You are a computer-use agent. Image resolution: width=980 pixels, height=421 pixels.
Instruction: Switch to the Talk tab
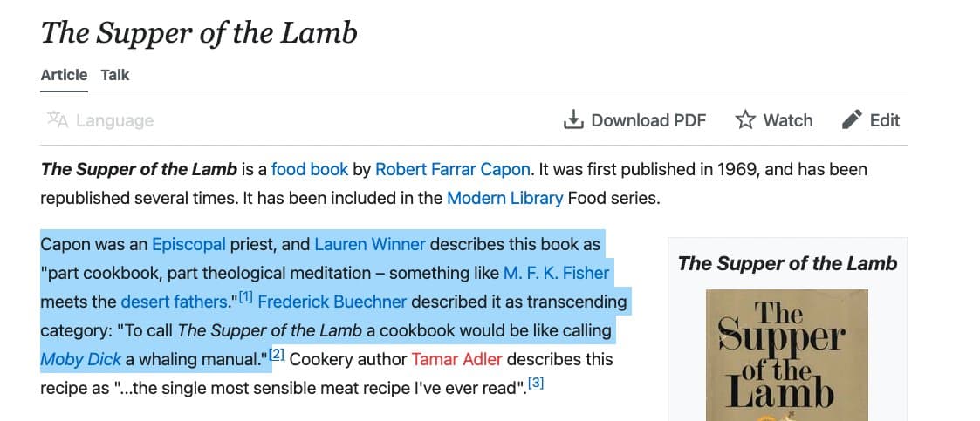pos(115,75)
